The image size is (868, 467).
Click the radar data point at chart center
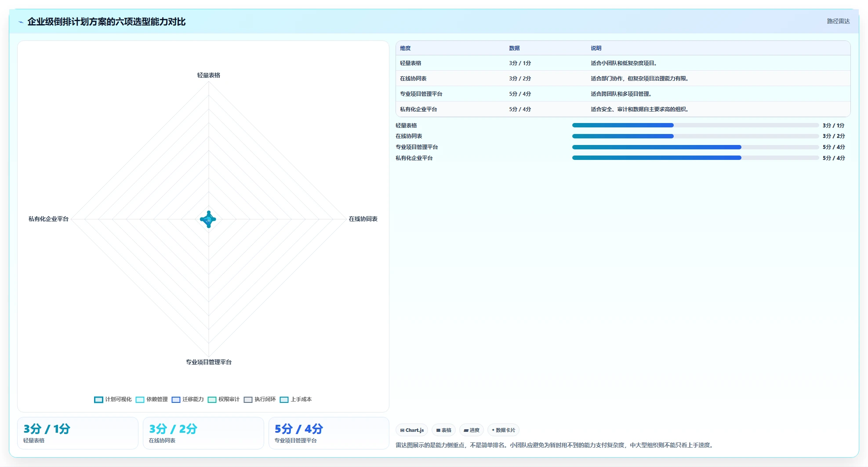(208, 219)
